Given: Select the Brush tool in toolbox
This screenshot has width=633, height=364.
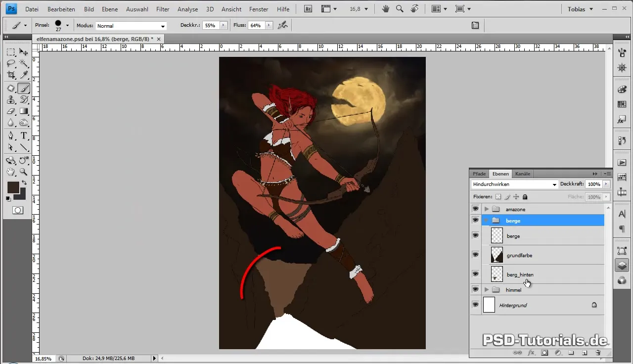Looking at the screenshot, I should click(x=23, y=89).
